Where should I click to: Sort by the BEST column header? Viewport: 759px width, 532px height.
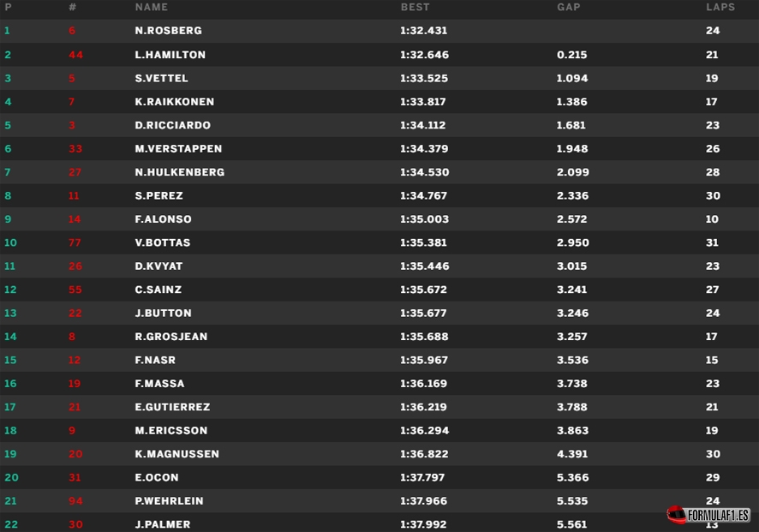point(415,7)
